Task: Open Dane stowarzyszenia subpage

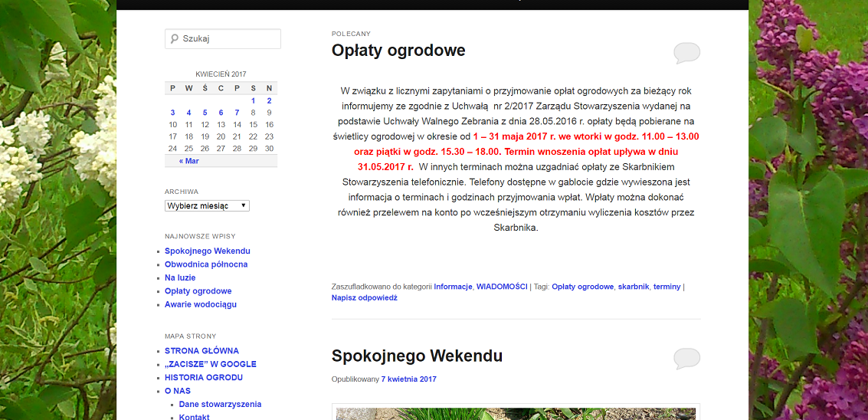Action: pyautogui.click(x=220, y=404)
